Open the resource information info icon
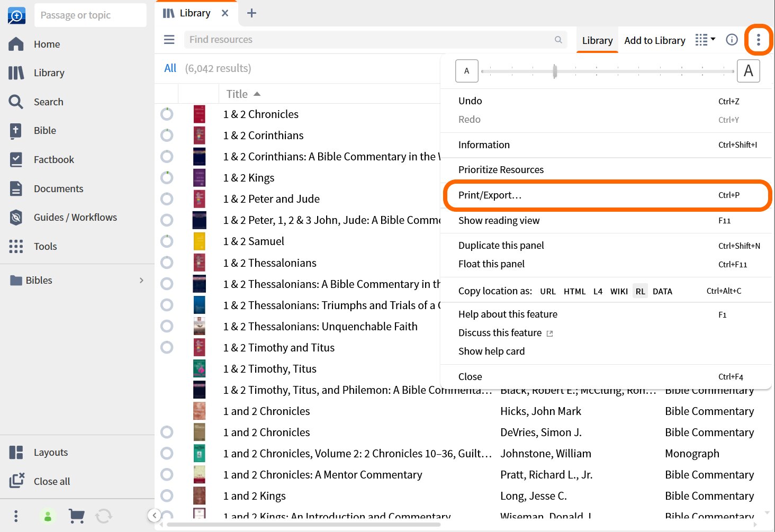Viewport: 775px width, 532px height. click(732, 40)
